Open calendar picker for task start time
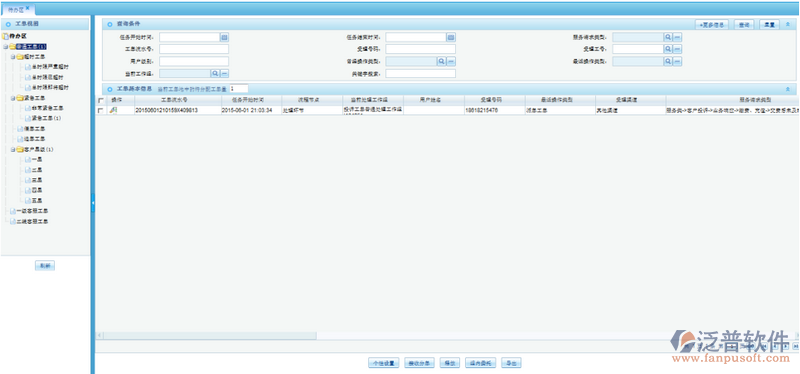Image resolution: width=800 pixels, height=374 pixels. click(x=224, y=37)
